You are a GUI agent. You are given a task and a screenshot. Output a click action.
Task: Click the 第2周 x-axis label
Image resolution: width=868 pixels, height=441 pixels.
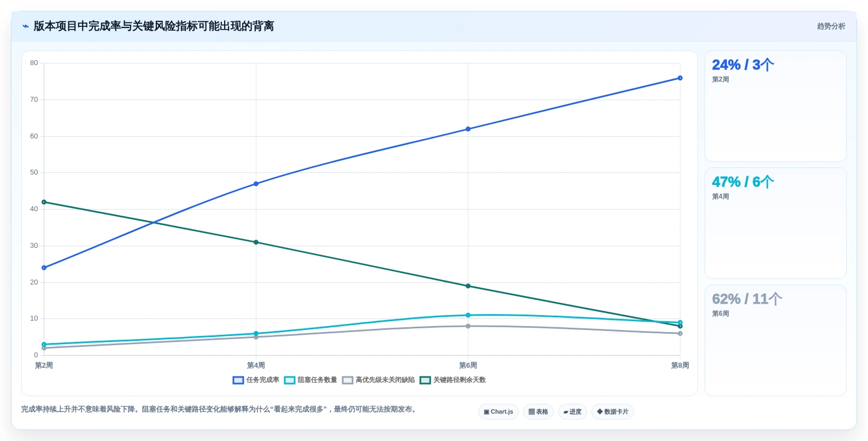44,365
